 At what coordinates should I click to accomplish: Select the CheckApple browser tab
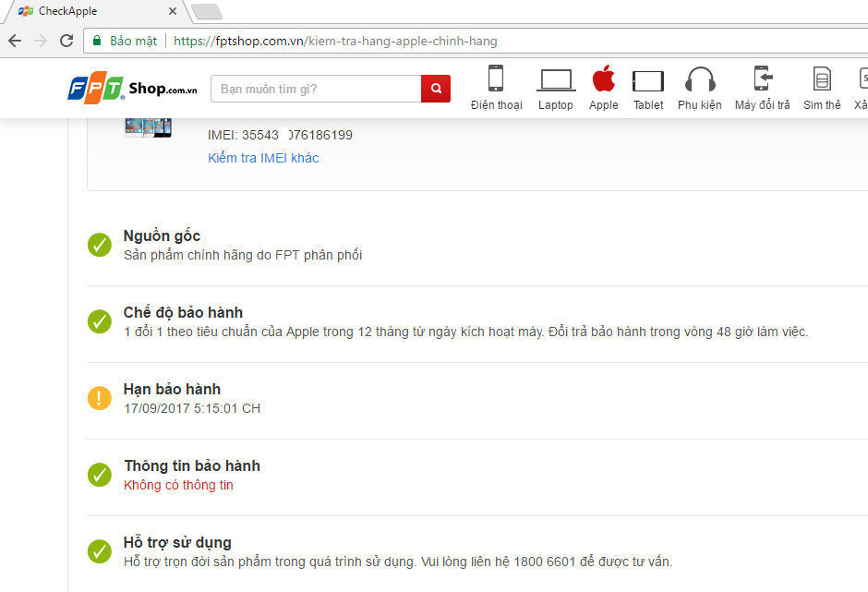click(x=97, y=11)
